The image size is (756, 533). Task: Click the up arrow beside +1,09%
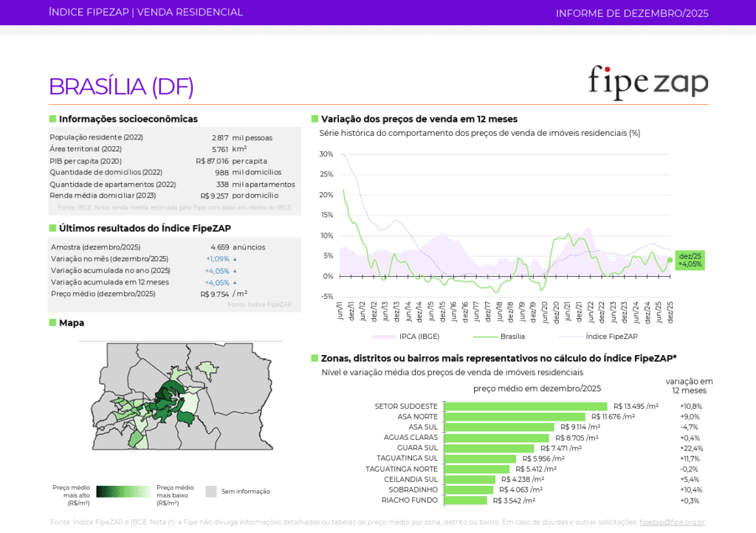coord(235,259)
